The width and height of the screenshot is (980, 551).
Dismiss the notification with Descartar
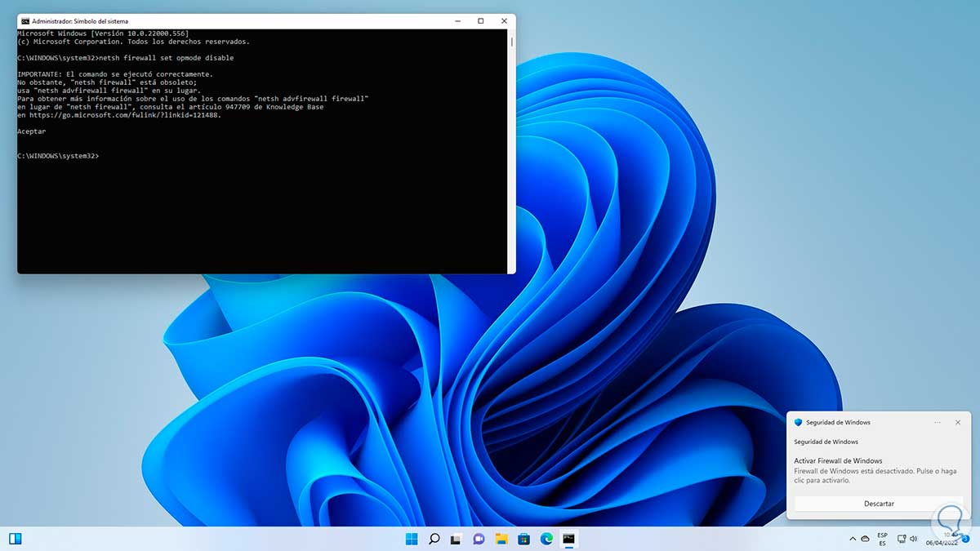click(879, 504)
